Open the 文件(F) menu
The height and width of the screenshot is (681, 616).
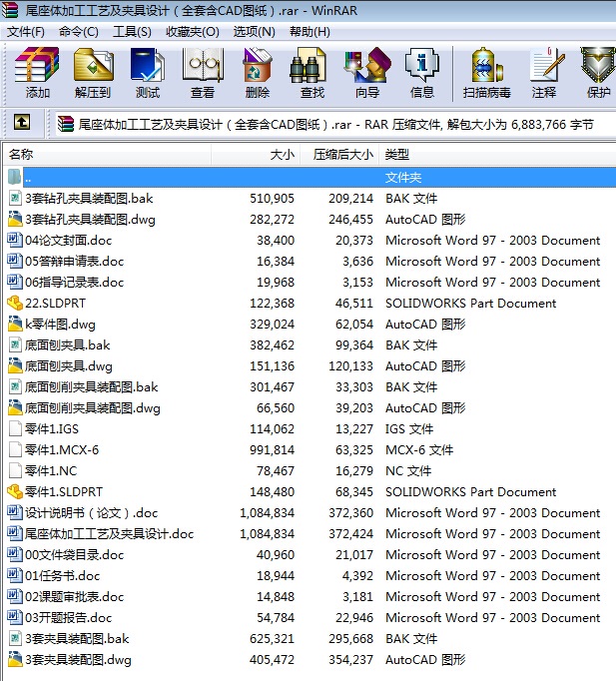26,32
